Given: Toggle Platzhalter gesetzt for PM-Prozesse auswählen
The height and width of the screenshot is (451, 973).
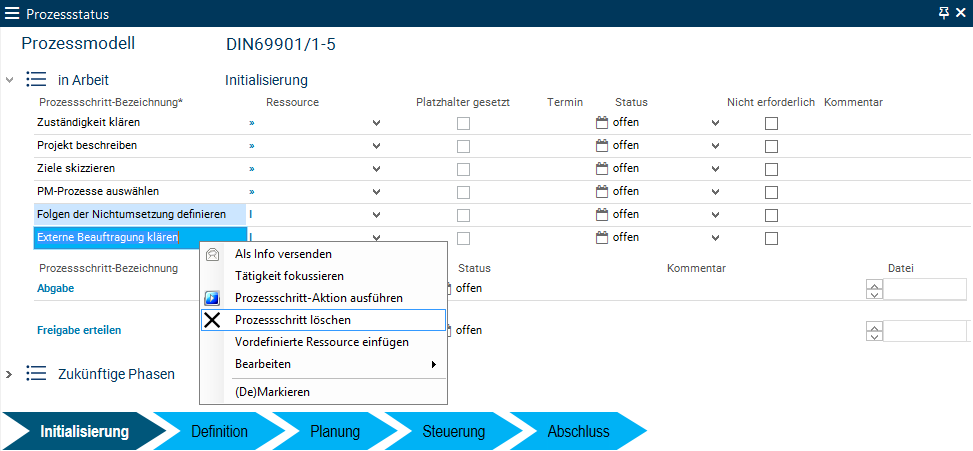Looking at the screenshot, I should 464,192.
